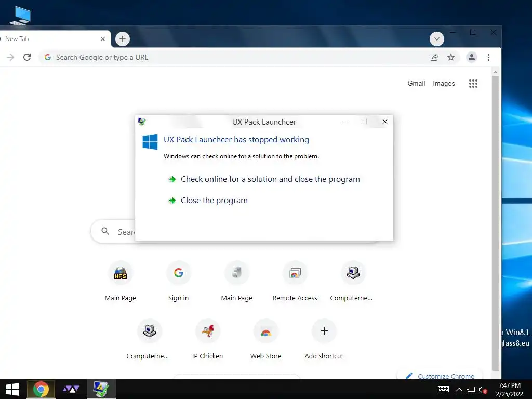Click the network tray icon

click(471, 390)
